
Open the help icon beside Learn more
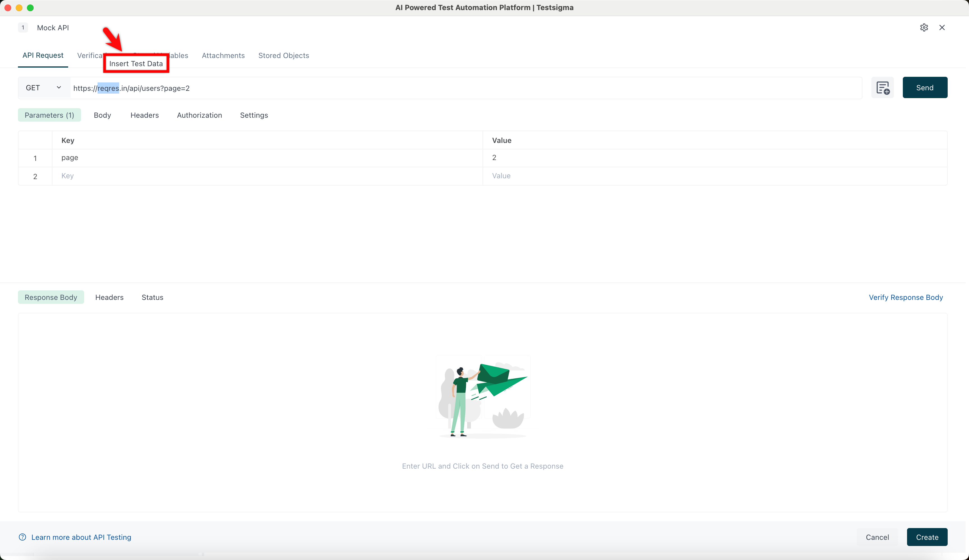pyautogui.click(x=22, y=537)
